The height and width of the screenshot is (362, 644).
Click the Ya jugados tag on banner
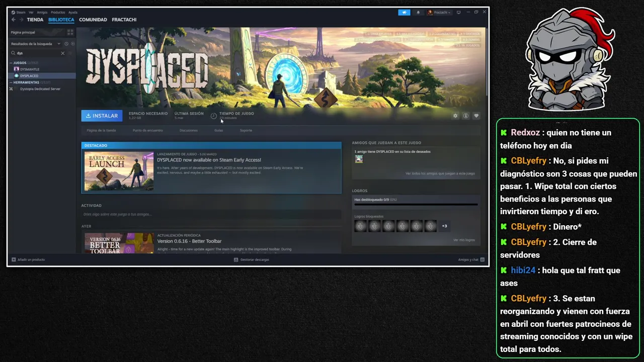[x=468, y=45]
